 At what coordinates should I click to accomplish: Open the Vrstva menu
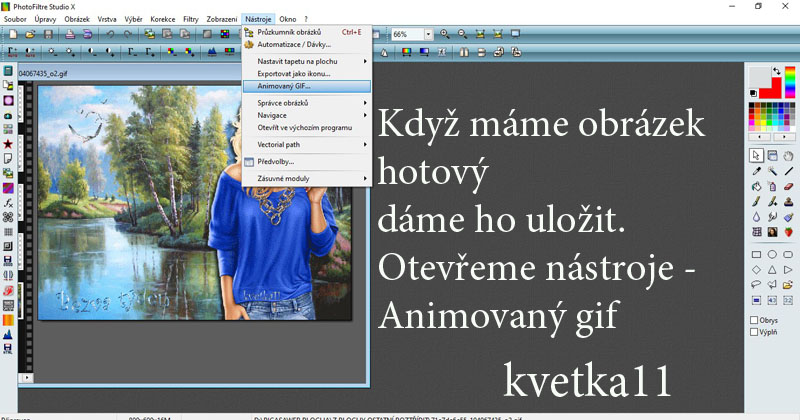107,19
